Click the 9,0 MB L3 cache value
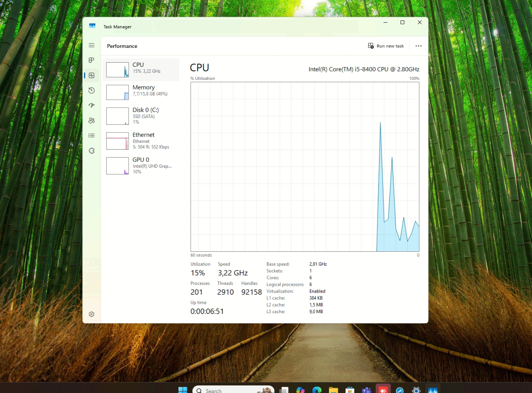The height and width of the screenshot is (393, 532). [316, 312]
